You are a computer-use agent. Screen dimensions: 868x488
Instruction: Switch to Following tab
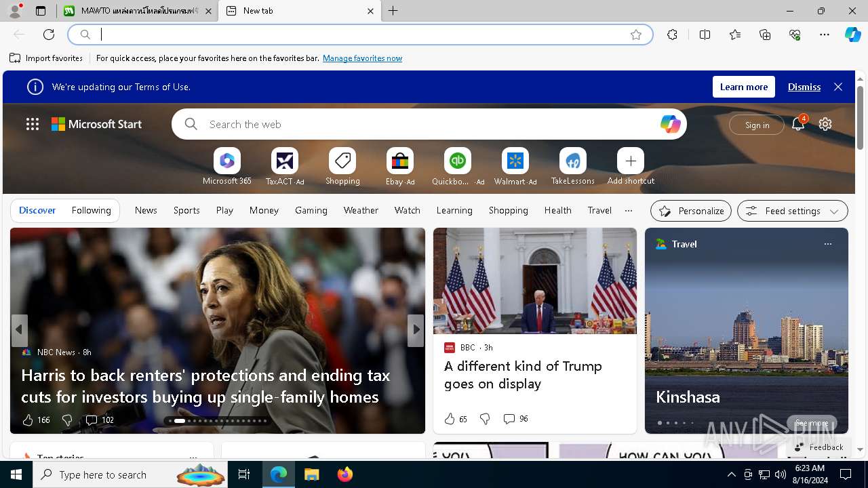(91, 210)
